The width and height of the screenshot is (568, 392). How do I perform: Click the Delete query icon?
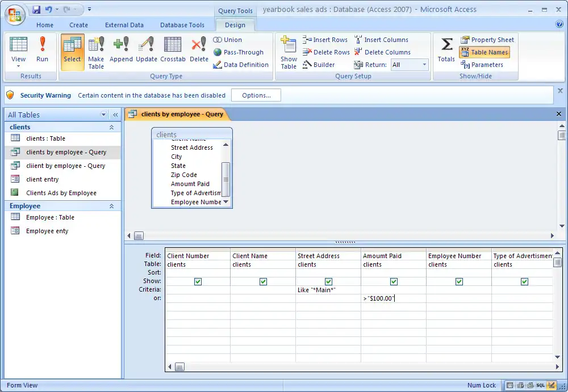(x=199, y=50)
